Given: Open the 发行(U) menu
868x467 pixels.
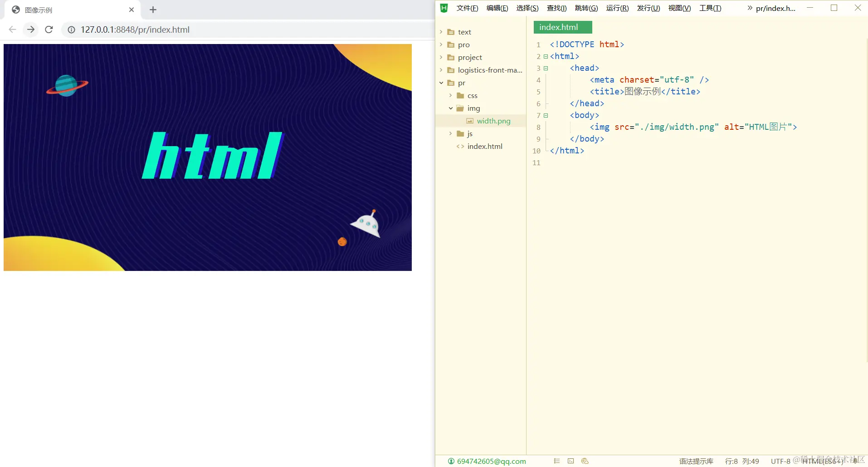Looking at the screenshot, I should (649, 8).
